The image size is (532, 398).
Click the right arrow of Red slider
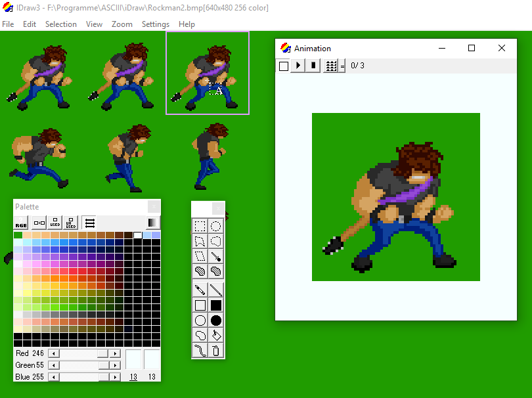pyautogui.click(x=115, y=353)
